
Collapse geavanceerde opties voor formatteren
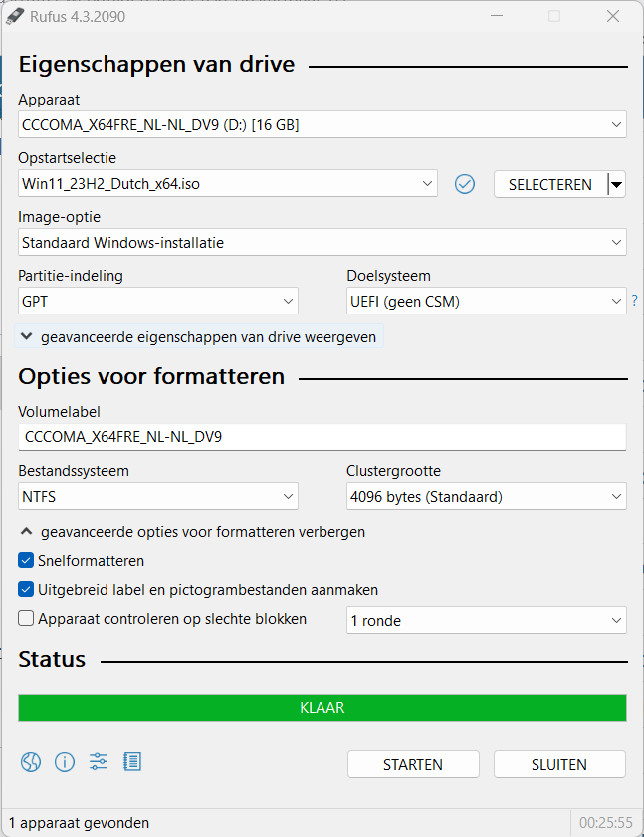[x=192, y=532]
